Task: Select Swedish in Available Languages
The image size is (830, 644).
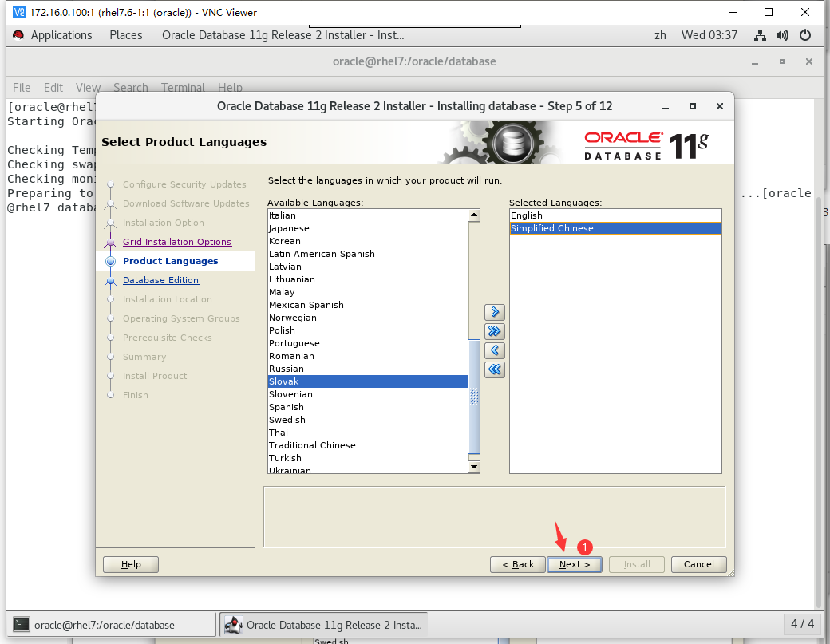Action: click(368, 420)
